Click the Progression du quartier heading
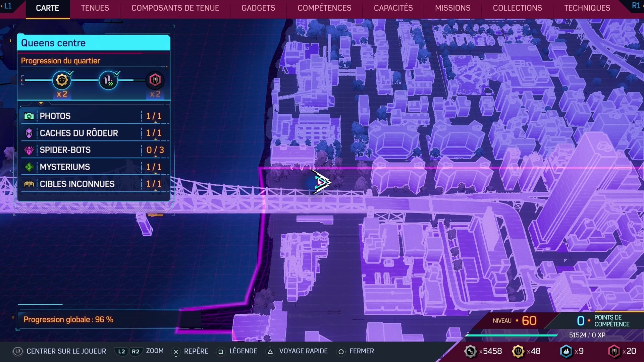644x362 pixels. (x=60, y=61)
